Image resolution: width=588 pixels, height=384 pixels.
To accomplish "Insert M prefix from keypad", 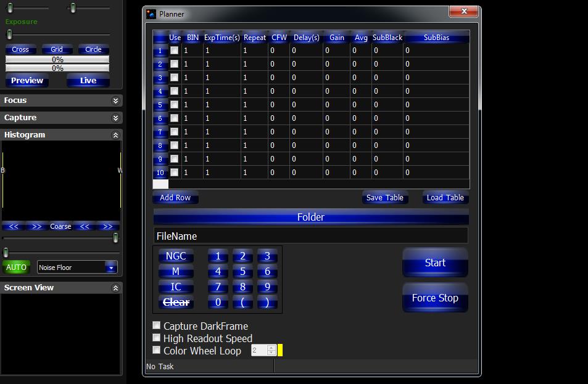I will [176, 271].
